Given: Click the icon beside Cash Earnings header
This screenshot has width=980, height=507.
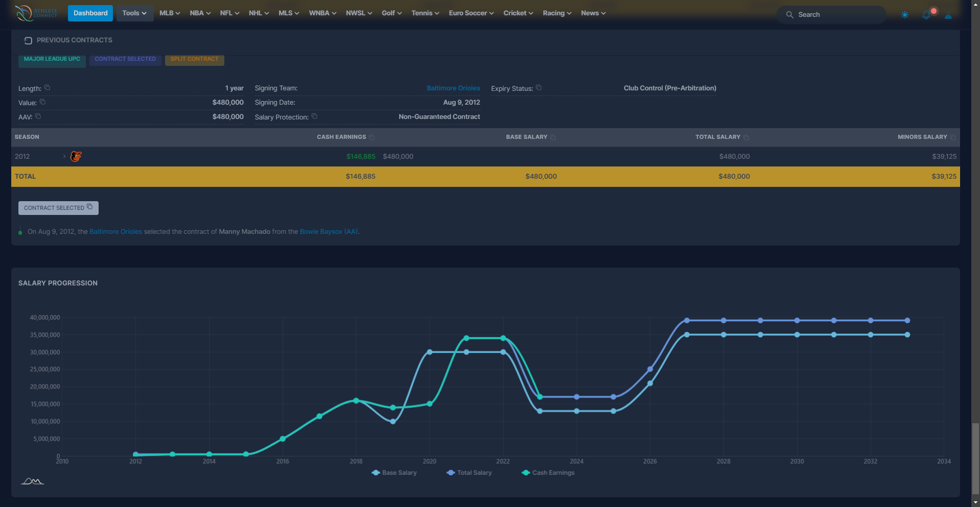Looking at the screenshot, I should click(372, 137).
